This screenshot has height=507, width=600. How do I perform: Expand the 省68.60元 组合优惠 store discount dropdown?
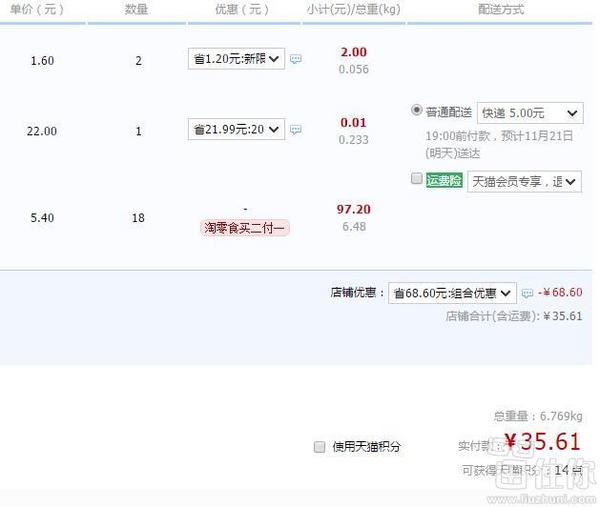pos(452,293)
